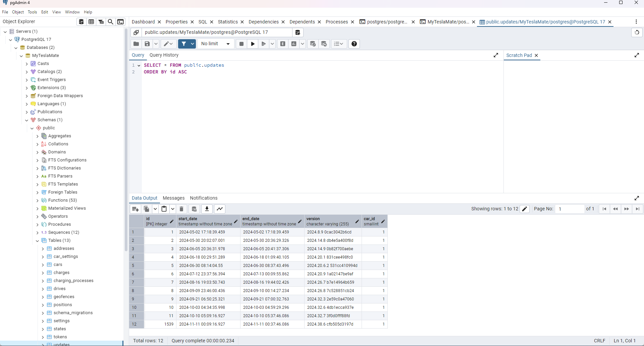
Task: Click the connection status icon
Action: pyautogui.click(x=136, y=32)
